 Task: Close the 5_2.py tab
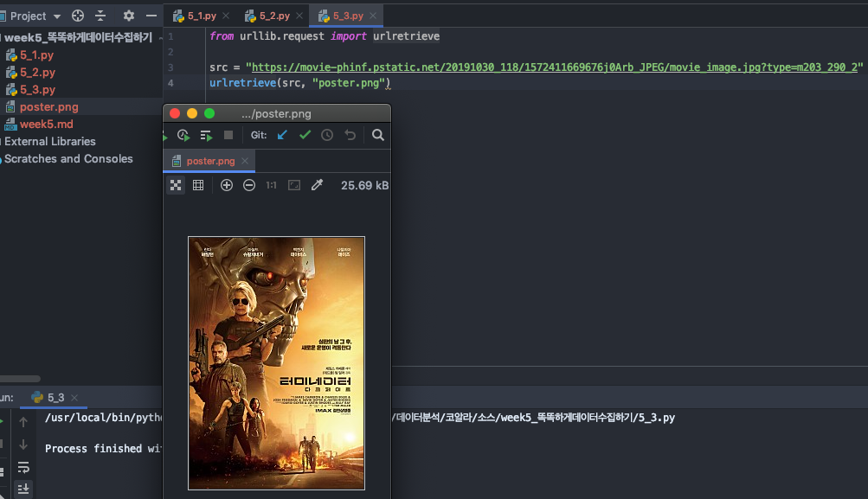[299, 16]
